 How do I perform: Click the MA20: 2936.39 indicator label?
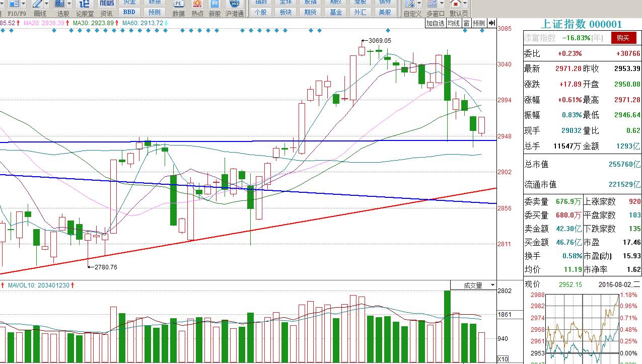point(43,23)
